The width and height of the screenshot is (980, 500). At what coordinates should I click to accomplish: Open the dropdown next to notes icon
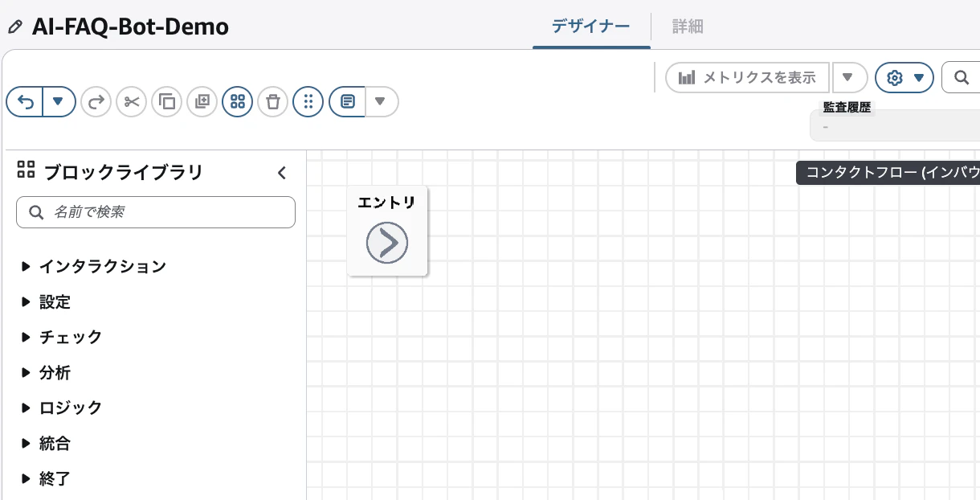pyautogui.click(x=382, y=102)
